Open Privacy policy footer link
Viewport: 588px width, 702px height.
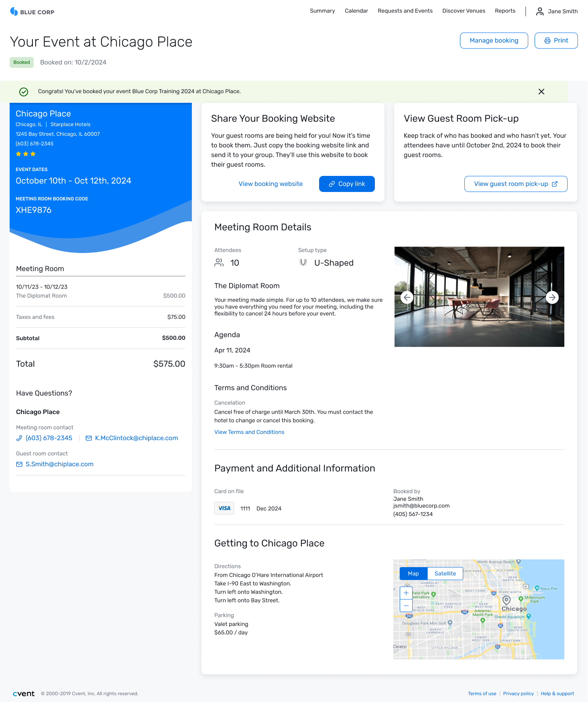pos(519,694)
